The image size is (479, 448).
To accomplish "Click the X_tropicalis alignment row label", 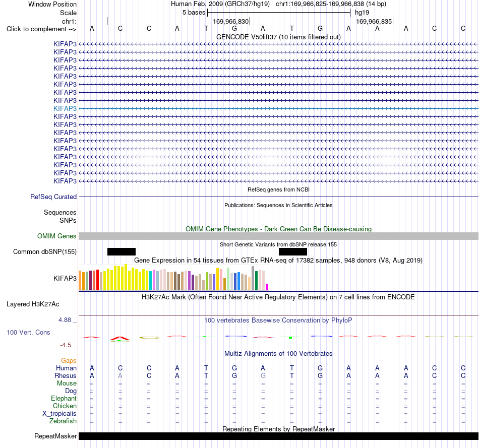I will click(59, 414).
